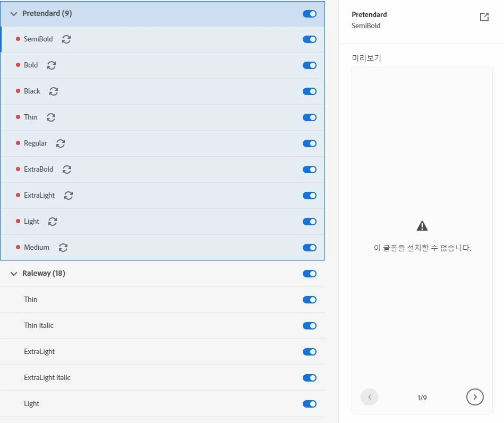Toggle the Pretendard ExtraLight switch
The image size is (504, 423).
click(310, 196)
